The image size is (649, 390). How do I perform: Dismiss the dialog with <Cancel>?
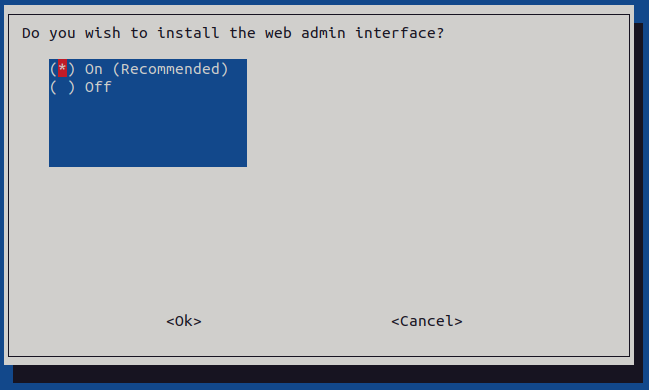(427, 321)
